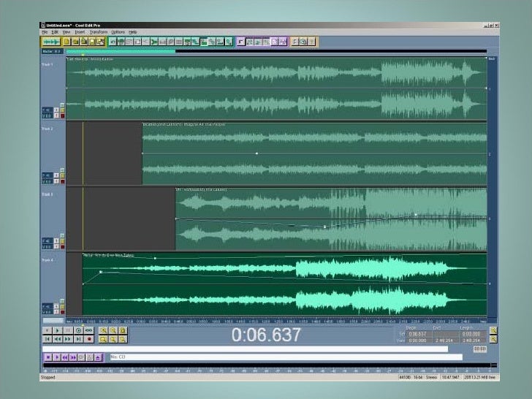This screenshot has width=532, height=399.
Task: Click the waveform view switch button in the toolbar
Action: point(50,42)
